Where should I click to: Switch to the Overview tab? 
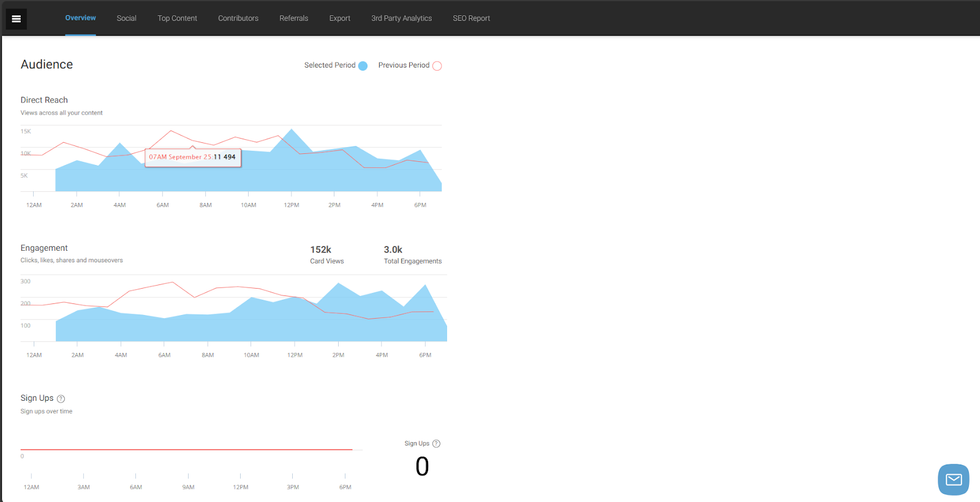click(80, 18)
